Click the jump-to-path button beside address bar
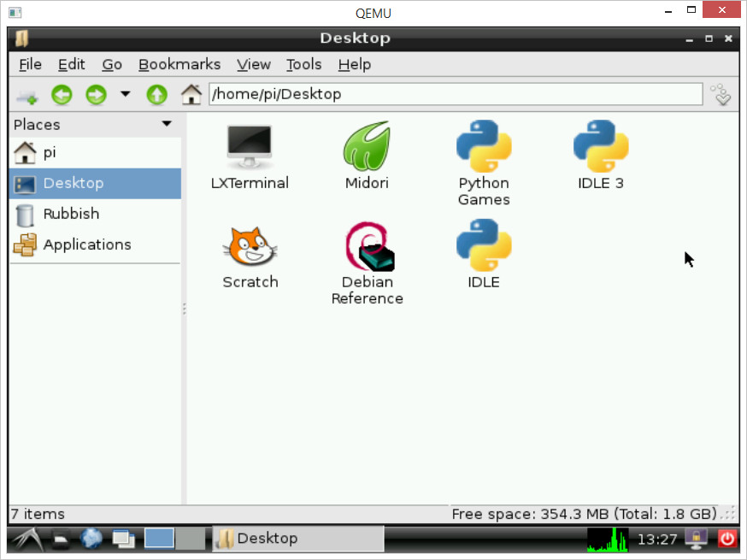The width and height of the screenshot is (747, 560). 721,94
